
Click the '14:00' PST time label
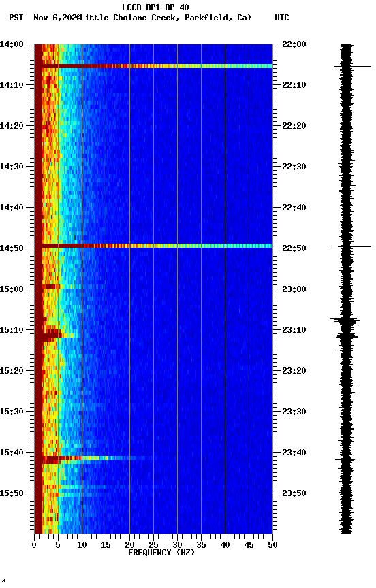tap(12, 44)
